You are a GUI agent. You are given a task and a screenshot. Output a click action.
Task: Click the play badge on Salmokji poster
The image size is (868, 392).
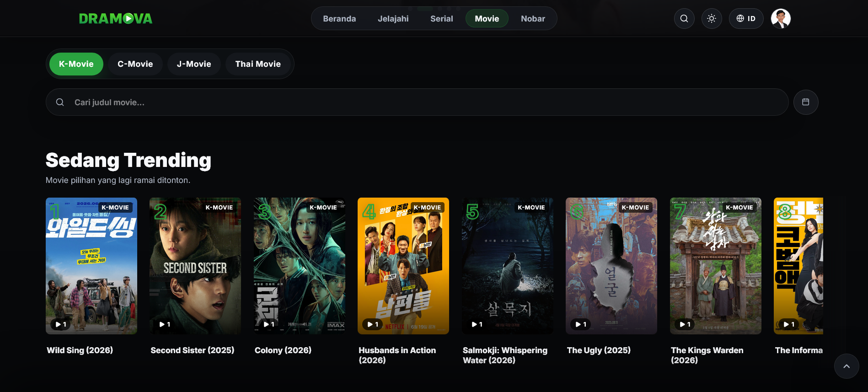pos(477,324)
